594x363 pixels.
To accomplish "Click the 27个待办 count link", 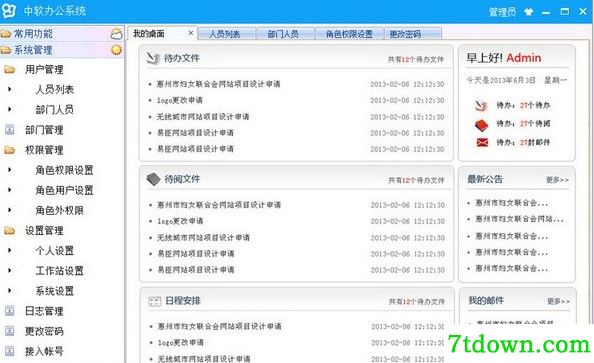I will point(535,105).
